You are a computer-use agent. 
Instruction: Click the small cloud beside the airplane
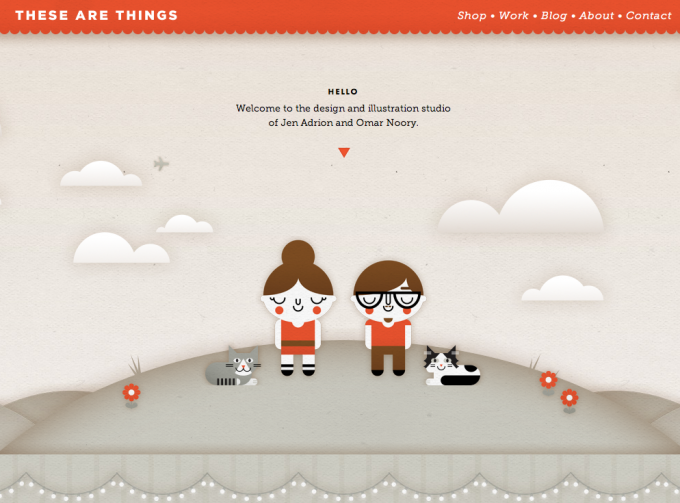click(x=101, y=173)
